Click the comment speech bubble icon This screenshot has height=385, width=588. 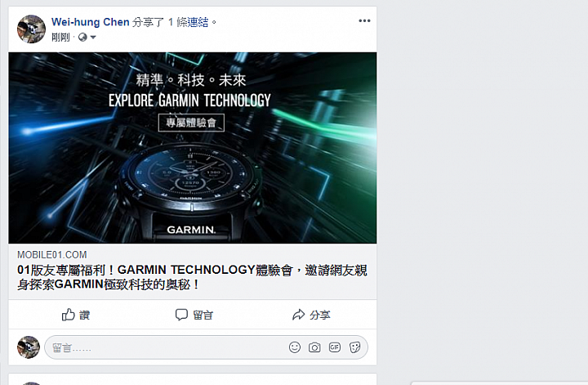point(181,315)
